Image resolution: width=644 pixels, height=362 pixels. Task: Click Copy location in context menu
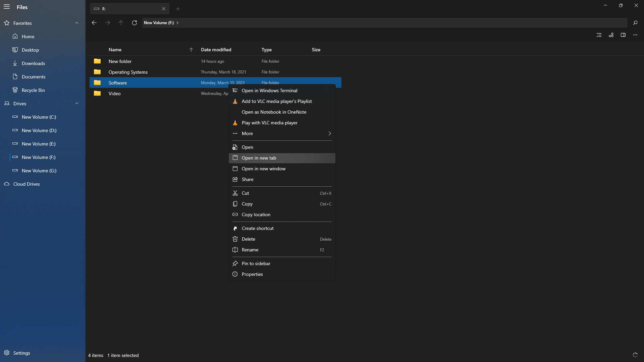click(x=256, y=215)
